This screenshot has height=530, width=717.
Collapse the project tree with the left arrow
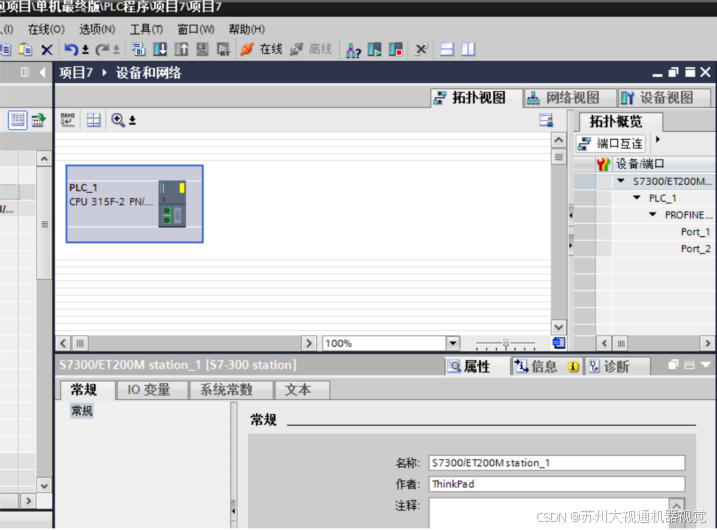pyautogui.click(x=43, y=72)
